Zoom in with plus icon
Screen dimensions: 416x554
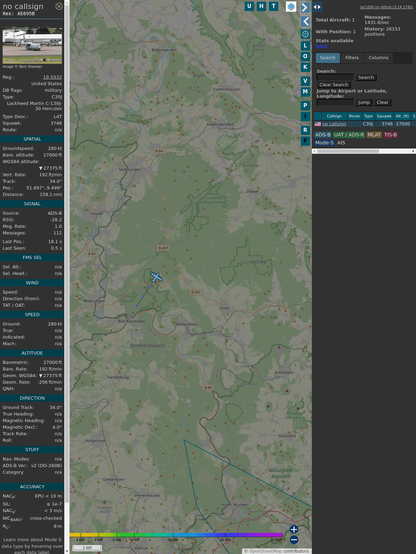[294, 529]
